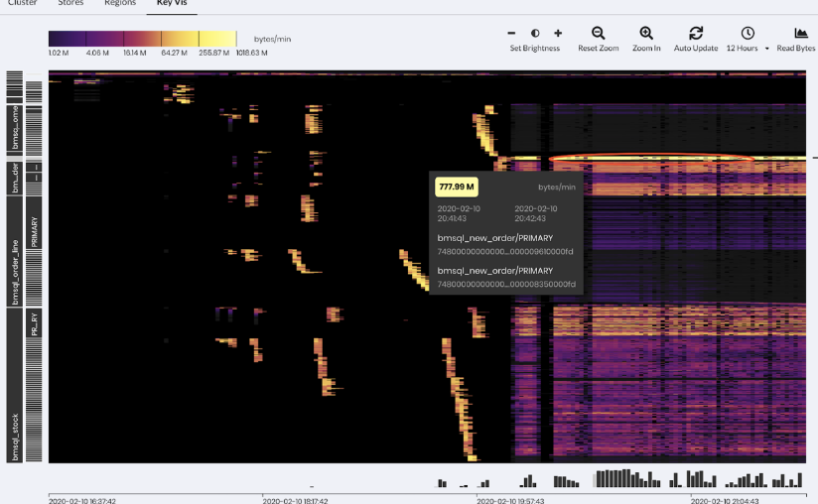Select the Key Vis tab

[171, 4]
